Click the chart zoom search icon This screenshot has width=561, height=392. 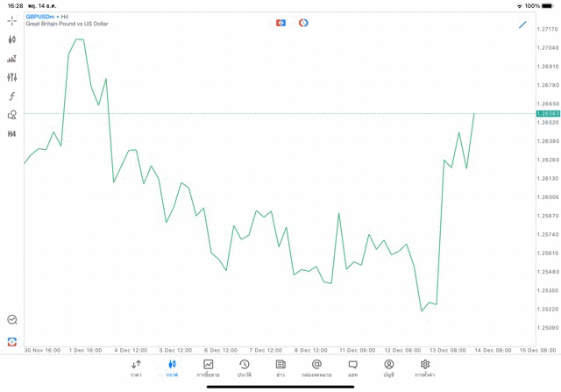point(12,320)
